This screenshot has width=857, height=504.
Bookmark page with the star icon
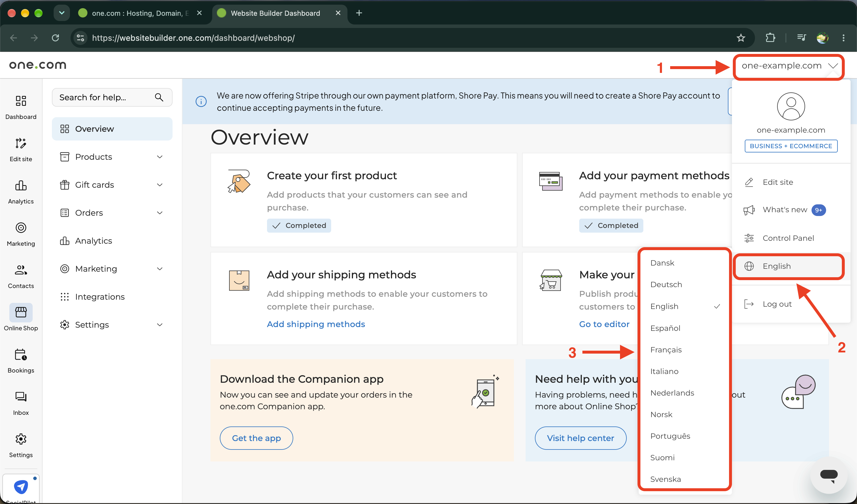[x=741, y=38]
